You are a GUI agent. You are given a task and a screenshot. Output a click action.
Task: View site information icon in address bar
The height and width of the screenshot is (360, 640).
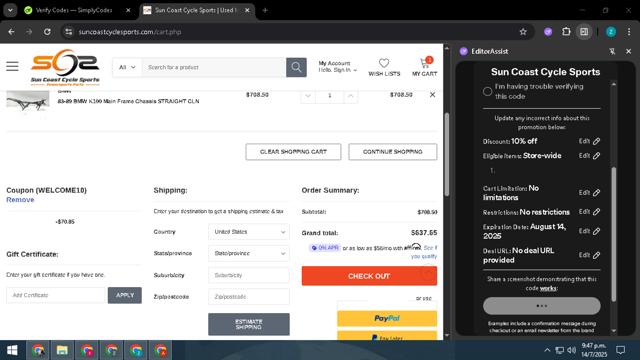(69, 32)
